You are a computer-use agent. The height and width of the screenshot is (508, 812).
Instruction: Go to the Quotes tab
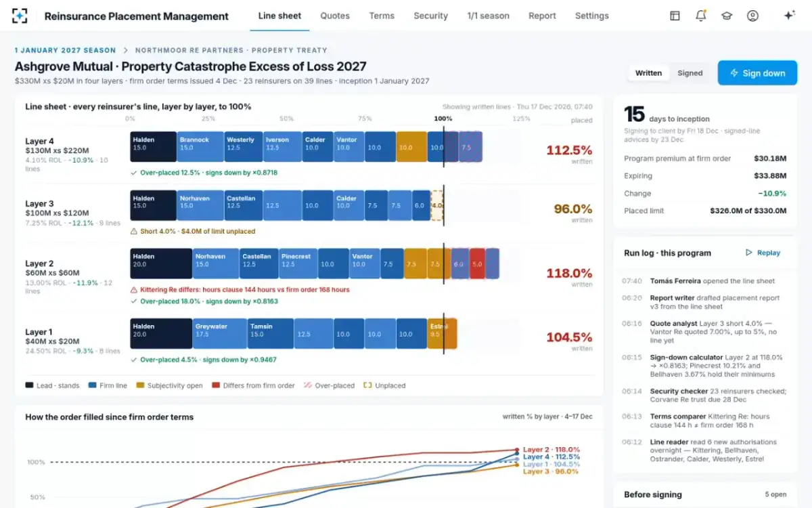tap(335, 16)
